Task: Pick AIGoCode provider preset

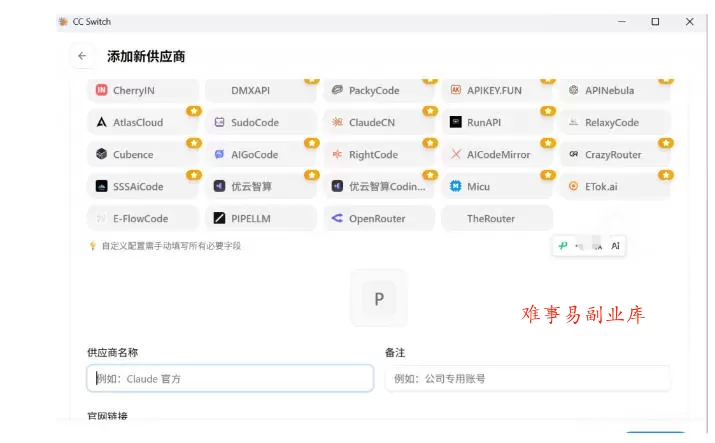Action: (261, 155)
